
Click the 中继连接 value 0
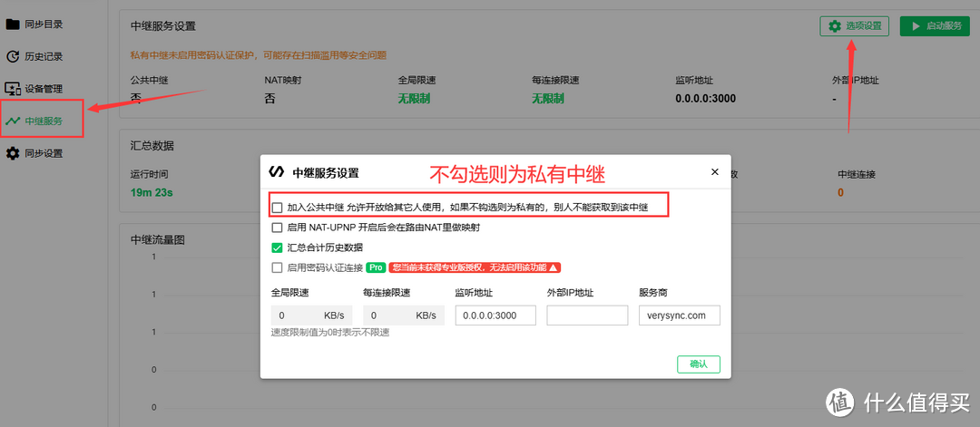[840, 192]
